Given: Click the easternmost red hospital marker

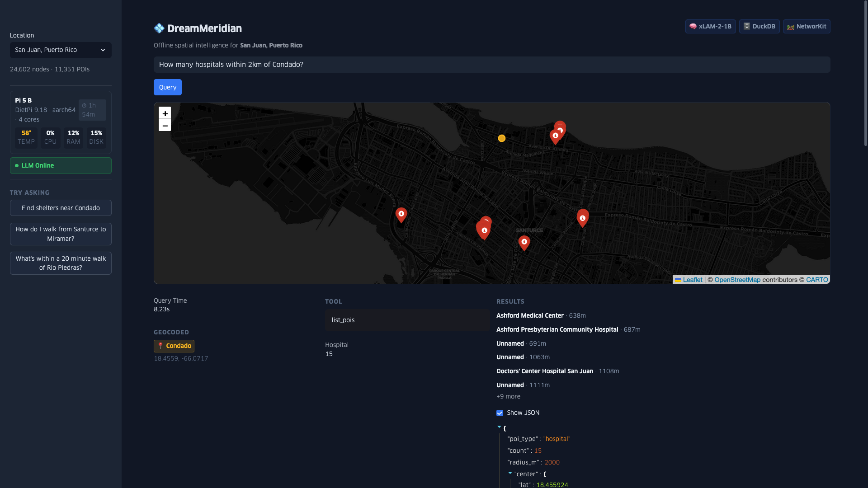Looking at the screenshot, I should click(582, 218).
